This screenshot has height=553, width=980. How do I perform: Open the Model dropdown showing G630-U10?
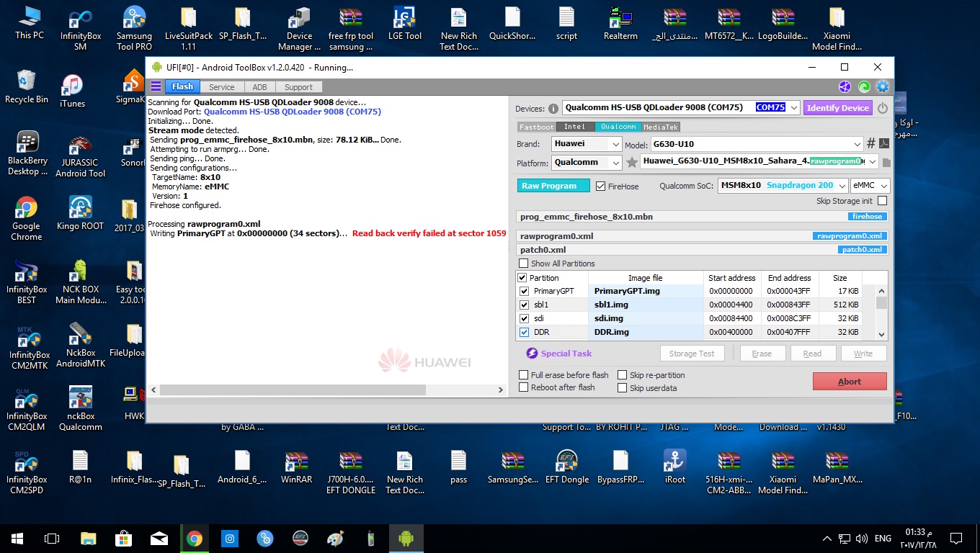pos(857,144)
